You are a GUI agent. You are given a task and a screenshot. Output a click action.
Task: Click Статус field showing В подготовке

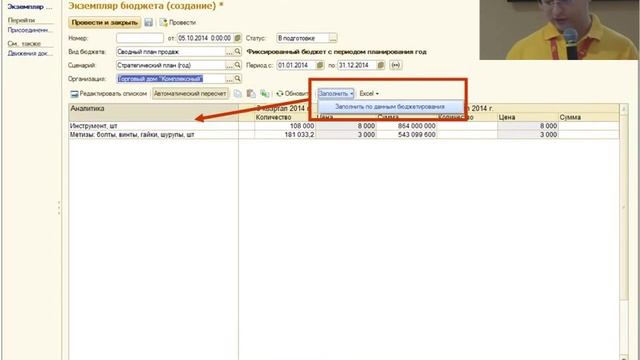click(x=303, y=38)
